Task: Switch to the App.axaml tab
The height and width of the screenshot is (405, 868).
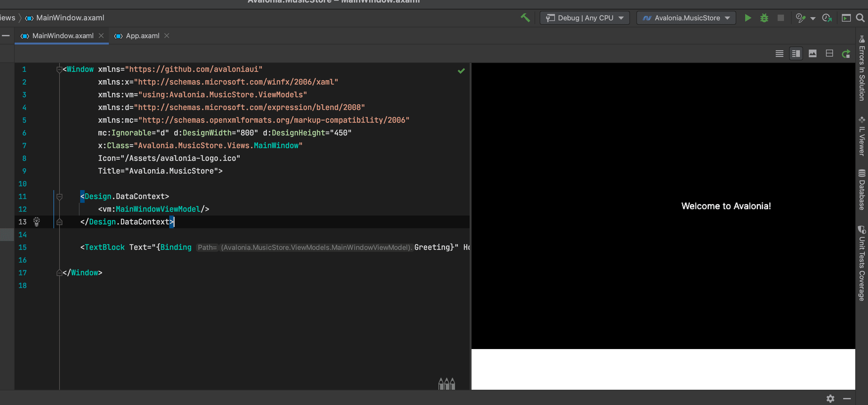Action: click(142, 36)
